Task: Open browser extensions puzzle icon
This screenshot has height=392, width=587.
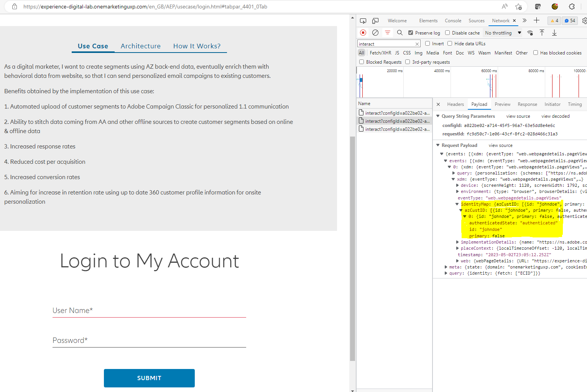Action: (x=572, y=7)
